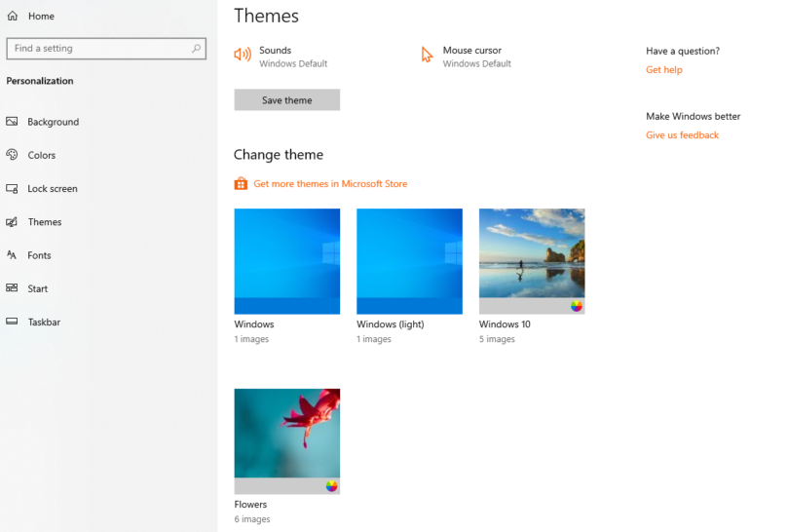Click the '6 images' text
Viewport: 788px width, 532px height.
pos(252,519)
